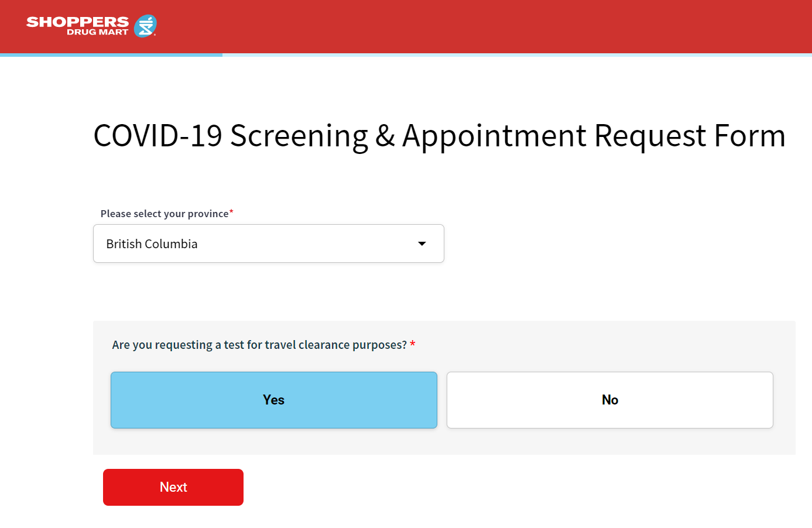Screen dimensions: 812x528
Task: Click the word "Appointment" in the page title
Action: (494, 136)
